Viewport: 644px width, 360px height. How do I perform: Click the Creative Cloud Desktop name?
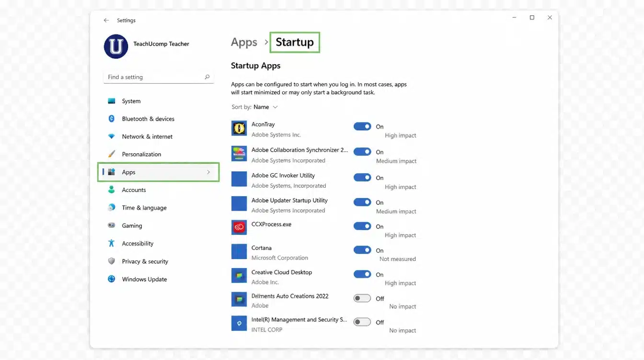[x=282, y=272]
